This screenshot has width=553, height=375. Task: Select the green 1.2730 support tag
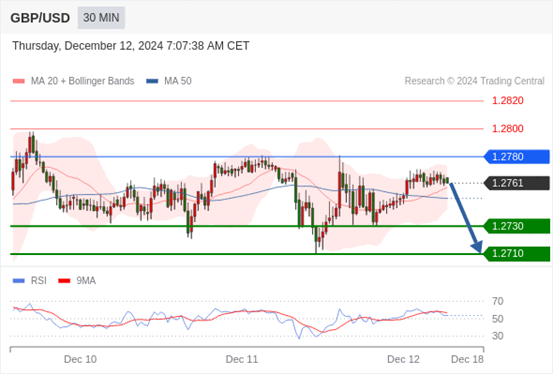tap(516, 226)
